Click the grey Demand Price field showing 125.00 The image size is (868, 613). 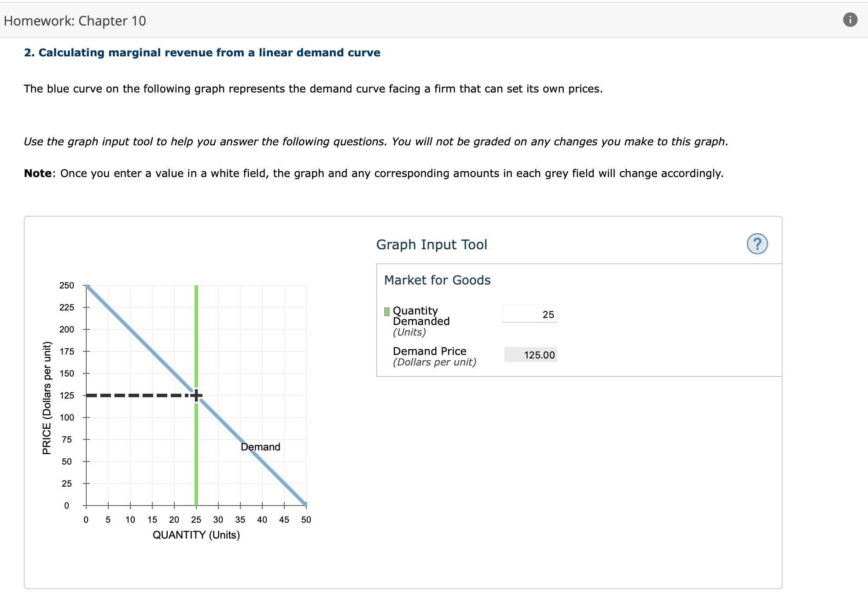[530, 355]
